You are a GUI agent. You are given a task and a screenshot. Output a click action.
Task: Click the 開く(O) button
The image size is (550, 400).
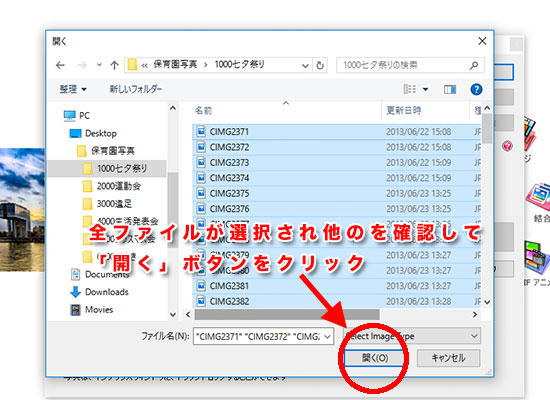click(x=375, y=358)
